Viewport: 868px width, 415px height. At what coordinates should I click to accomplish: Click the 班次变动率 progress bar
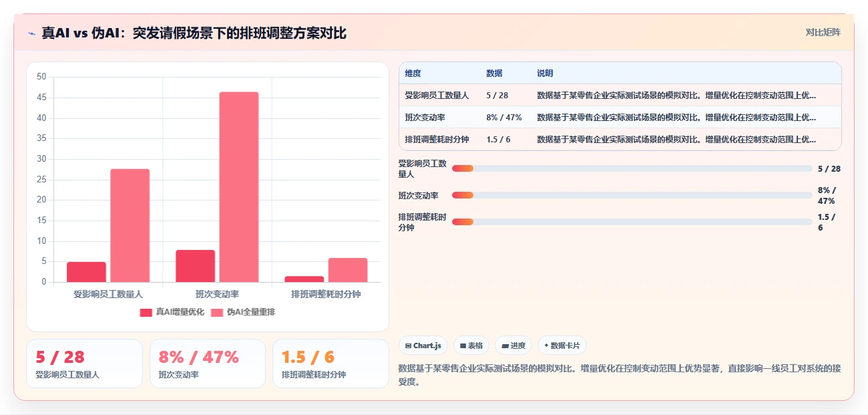pos(632,195)
